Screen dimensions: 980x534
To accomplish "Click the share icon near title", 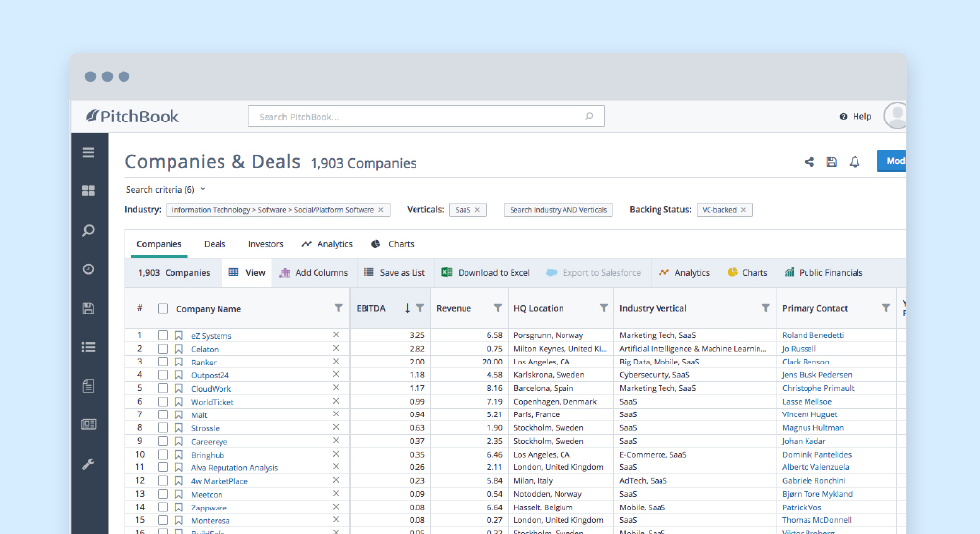I will point(809,162).
